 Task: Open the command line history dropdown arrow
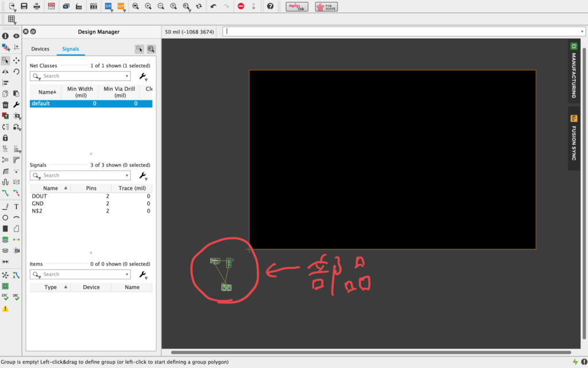[582, 32]
